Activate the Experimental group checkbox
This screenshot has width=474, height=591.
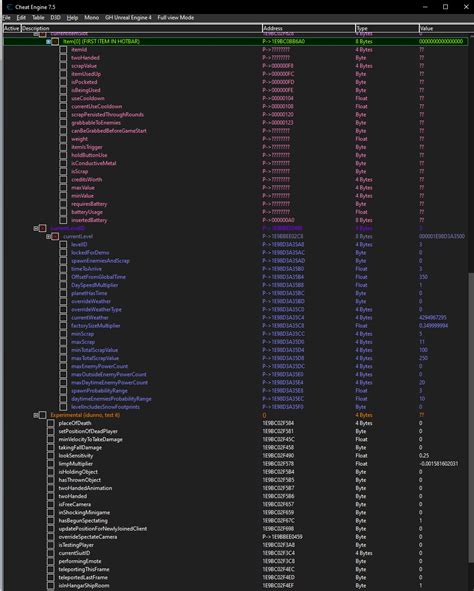(43, 415)
